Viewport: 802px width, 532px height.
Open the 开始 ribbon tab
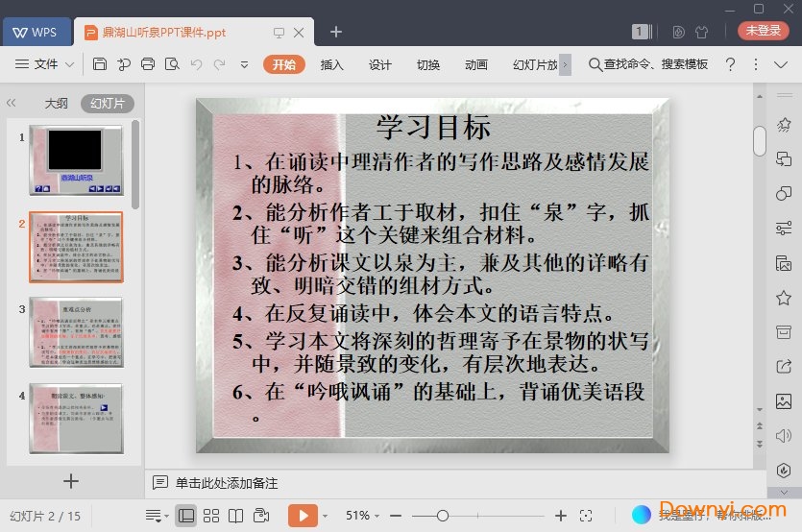284,64
